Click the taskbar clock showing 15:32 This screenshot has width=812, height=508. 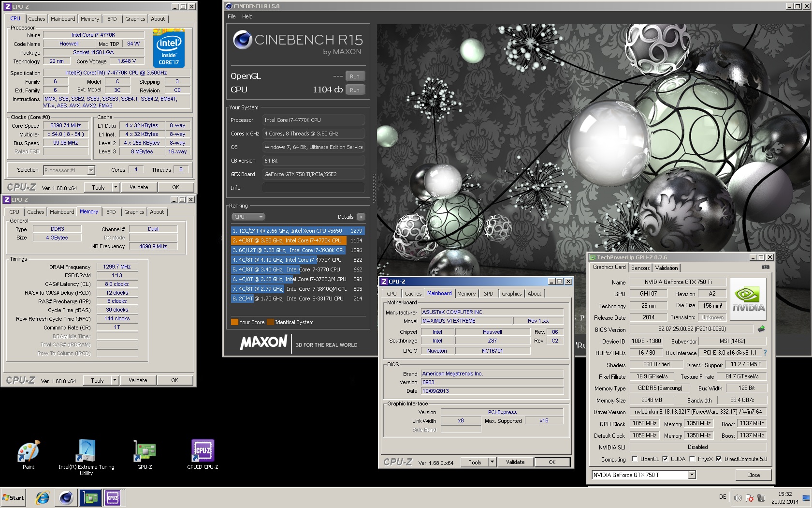785,498
